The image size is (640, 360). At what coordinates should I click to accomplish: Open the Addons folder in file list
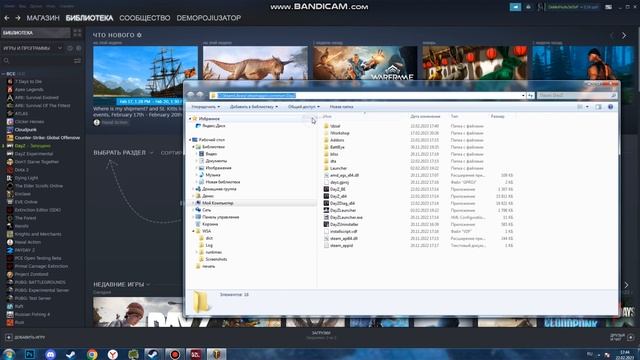(337, 140)
